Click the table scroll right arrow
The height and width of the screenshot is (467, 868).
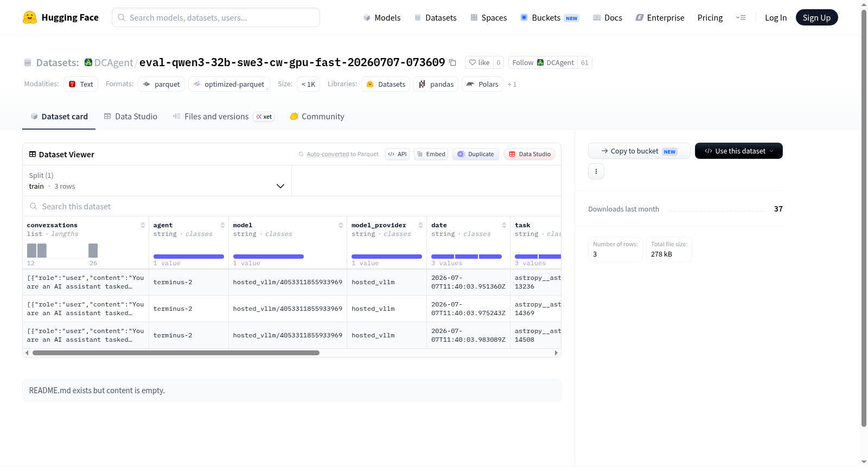(x=556, y=353)
